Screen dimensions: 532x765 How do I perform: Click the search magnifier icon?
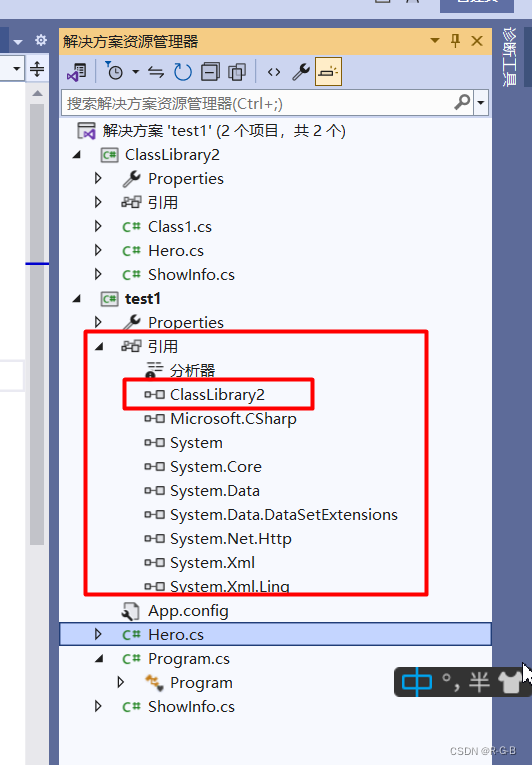pyautogui.click(x=462, y=102)
